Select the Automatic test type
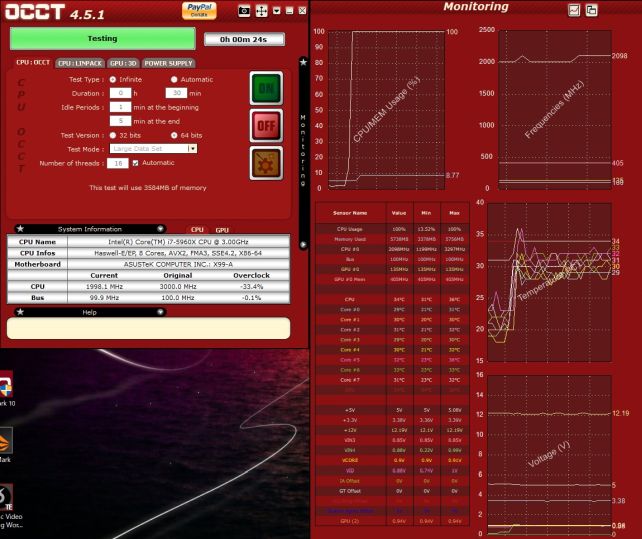The width and height of the screenshot is (642, 539). [x=174, y=79]
